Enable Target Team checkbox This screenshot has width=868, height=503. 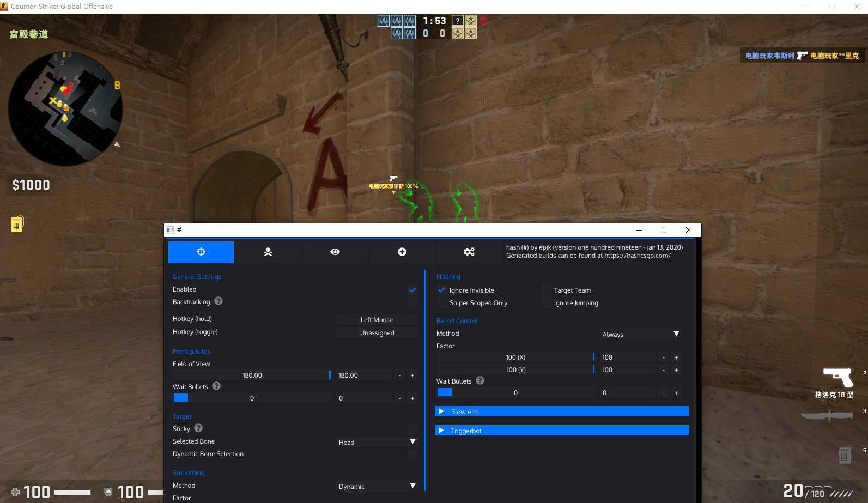(x=546, y=290)
